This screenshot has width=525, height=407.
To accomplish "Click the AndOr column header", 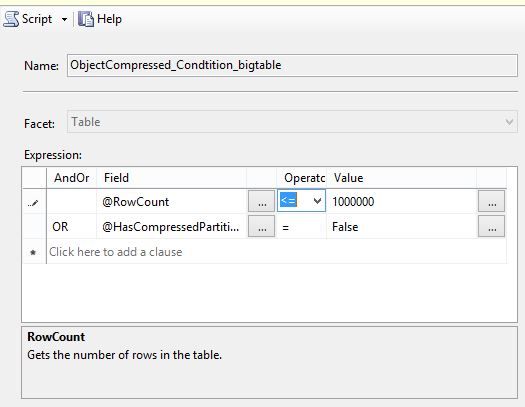I will coord(71,178).
